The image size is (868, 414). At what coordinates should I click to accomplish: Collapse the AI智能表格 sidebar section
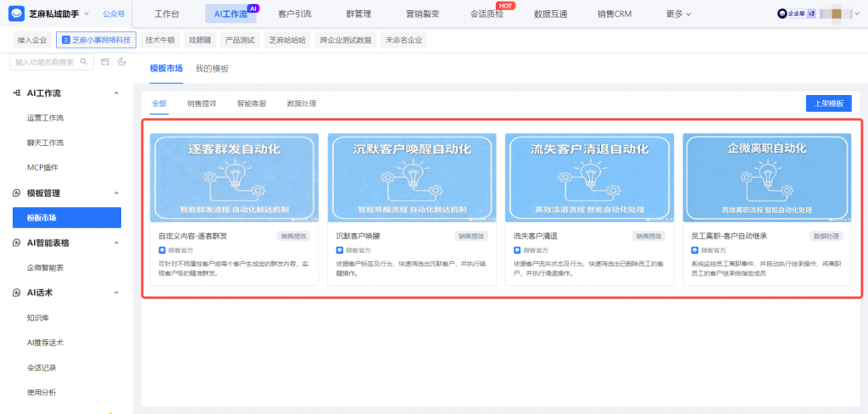coord(116,243)
